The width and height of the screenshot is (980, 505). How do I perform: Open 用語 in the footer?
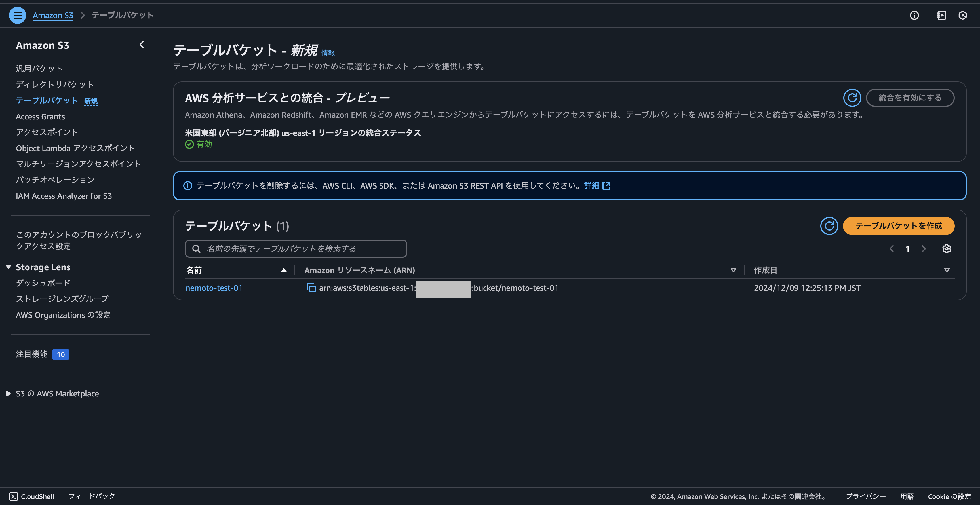[907, 496]
